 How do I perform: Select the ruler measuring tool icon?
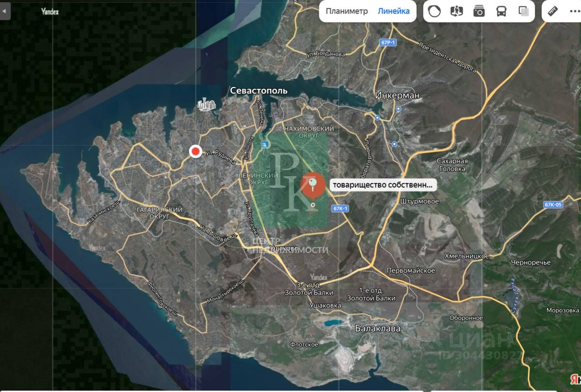tap(553, 11)
